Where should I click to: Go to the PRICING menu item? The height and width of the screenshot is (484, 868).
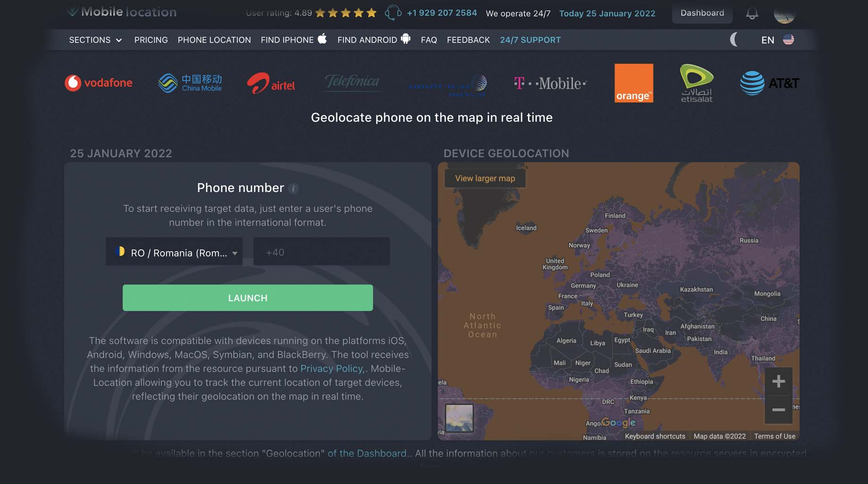[151, 40]
